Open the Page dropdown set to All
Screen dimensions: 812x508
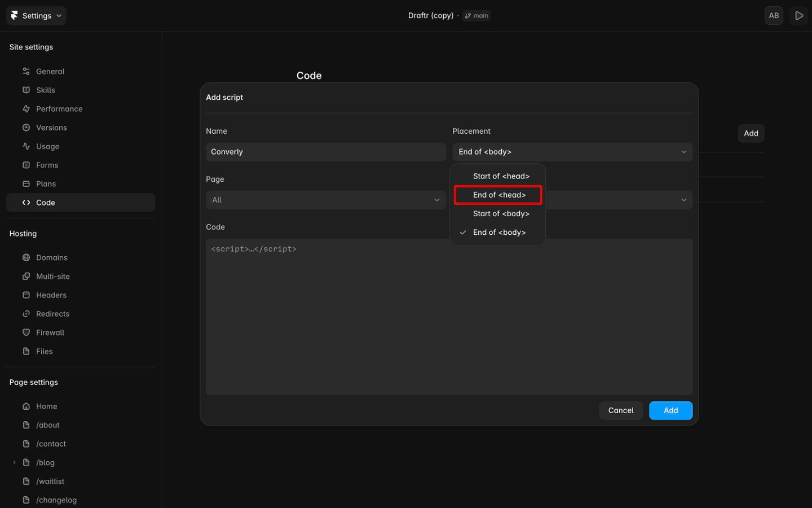[326, 200]
